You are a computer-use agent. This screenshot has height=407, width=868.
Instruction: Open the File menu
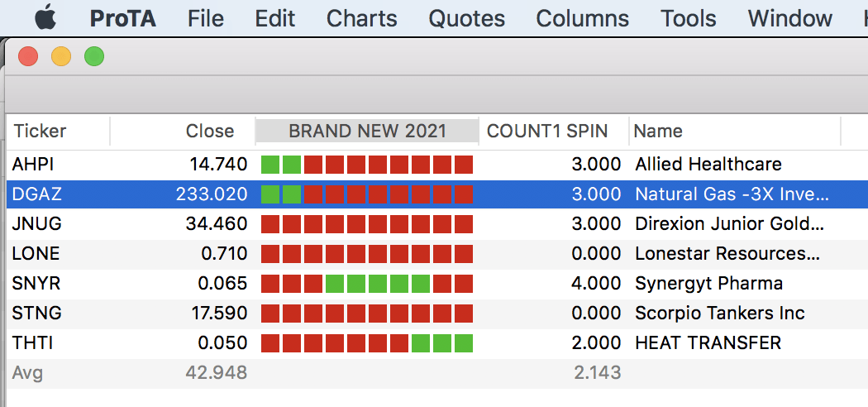click(x=205, y=19)
